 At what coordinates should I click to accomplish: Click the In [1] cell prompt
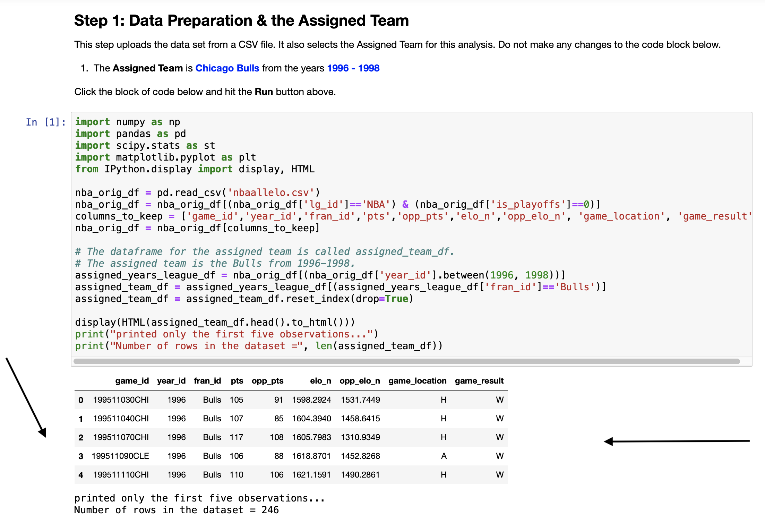tap(46, 122)
